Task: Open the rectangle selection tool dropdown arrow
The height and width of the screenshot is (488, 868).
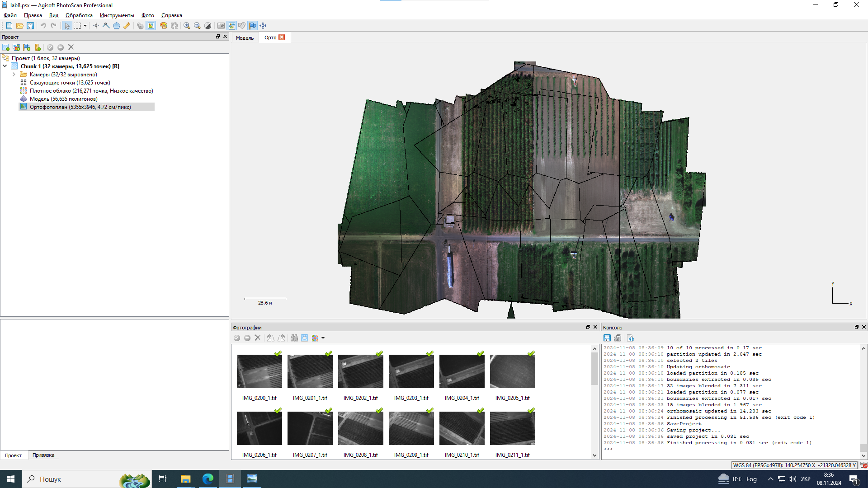Action: coord(85,26)
